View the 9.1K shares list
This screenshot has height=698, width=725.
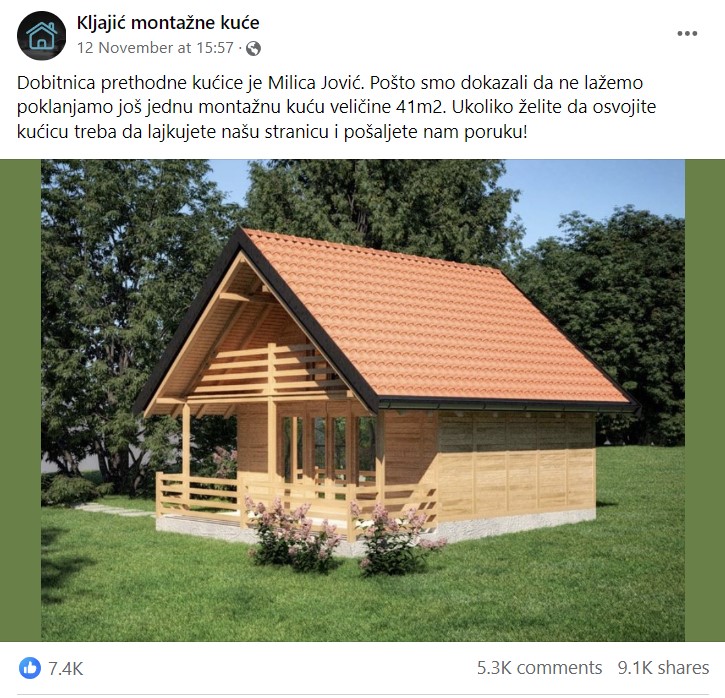coord(664,668)
